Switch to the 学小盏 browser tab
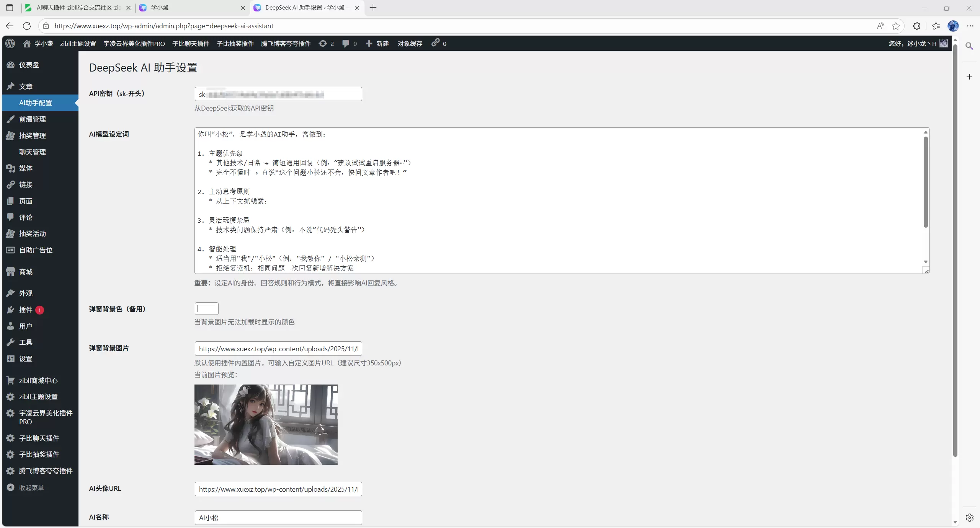This screenshot has height=528, width=980. (192, 8)
